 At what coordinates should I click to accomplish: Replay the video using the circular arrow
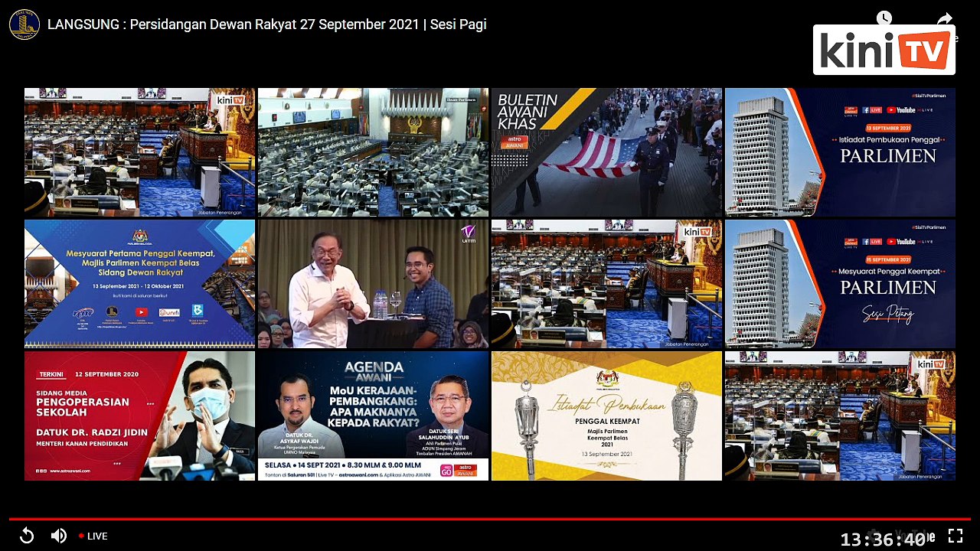pyautogui.click(x=27, y=536)
